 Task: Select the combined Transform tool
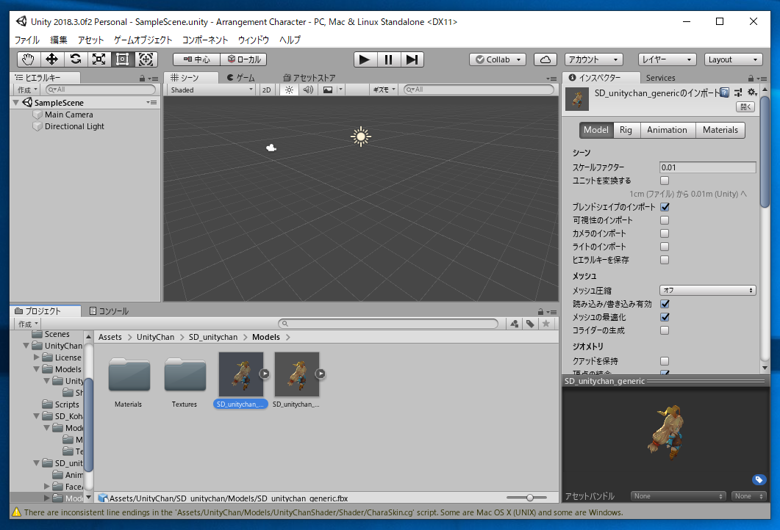click(146, 60)
